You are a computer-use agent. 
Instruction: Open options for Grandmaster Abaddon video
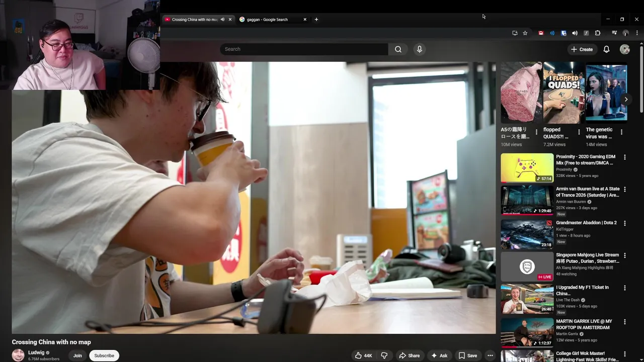click(x=625, y=223)
